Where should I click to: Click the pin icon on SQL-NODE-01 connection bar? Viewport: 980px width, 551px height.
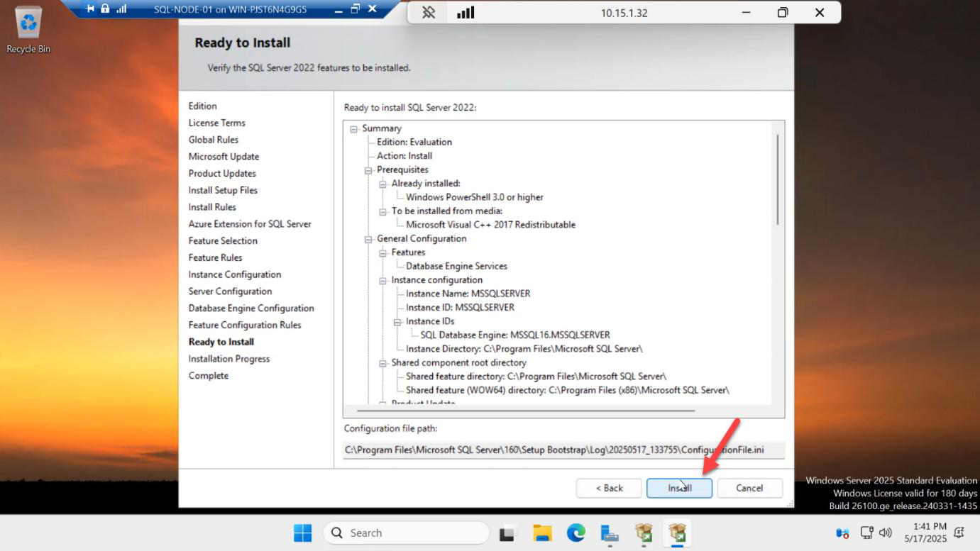(x=90, y=9)
